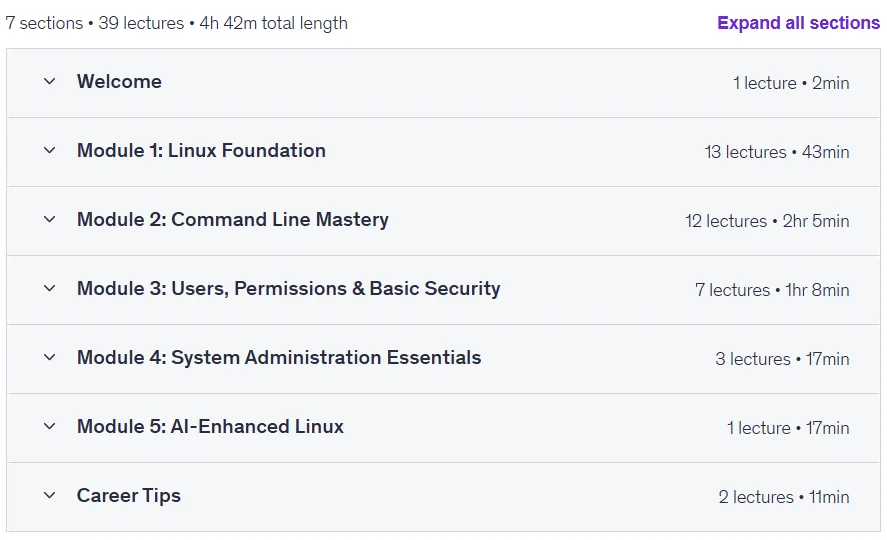The width and height of the screenshot is (887, 540).
Task: Expand Module 1 Linux Foundation chevron
Action: [50, 150]
